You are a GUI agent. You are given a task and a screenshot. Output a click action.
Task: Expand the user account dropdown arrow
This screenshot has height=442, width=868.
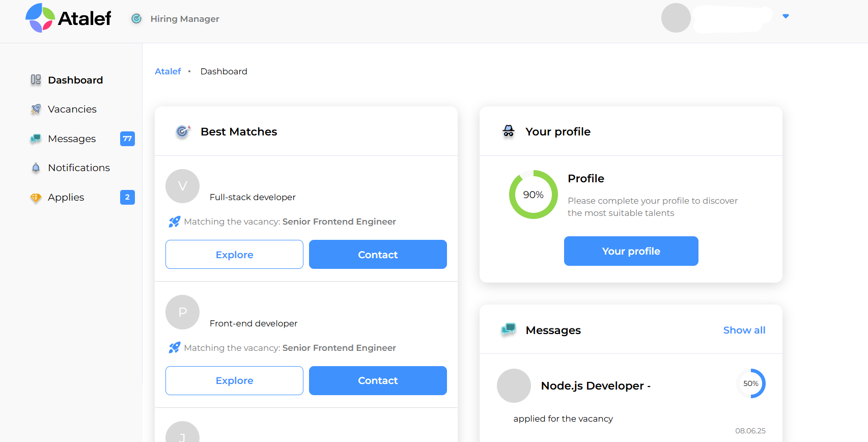(x=786, y=16)
